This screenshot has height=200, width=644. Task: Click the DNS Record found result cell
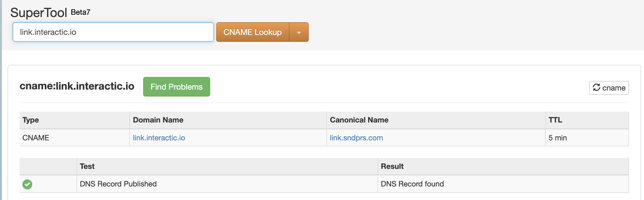[412, 184]
